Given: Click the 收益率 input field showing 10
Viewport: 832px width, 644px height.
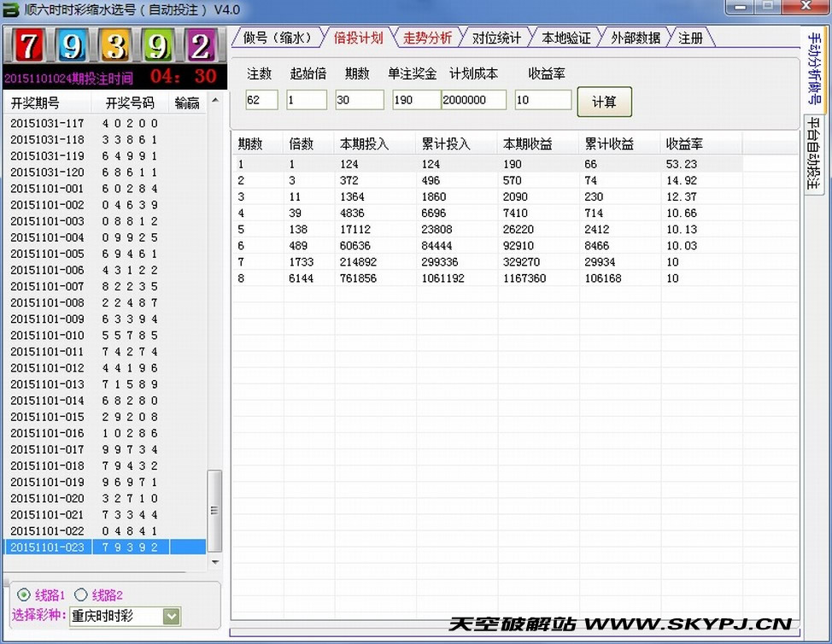Looking at the screenshot, I should pos(542,100).
